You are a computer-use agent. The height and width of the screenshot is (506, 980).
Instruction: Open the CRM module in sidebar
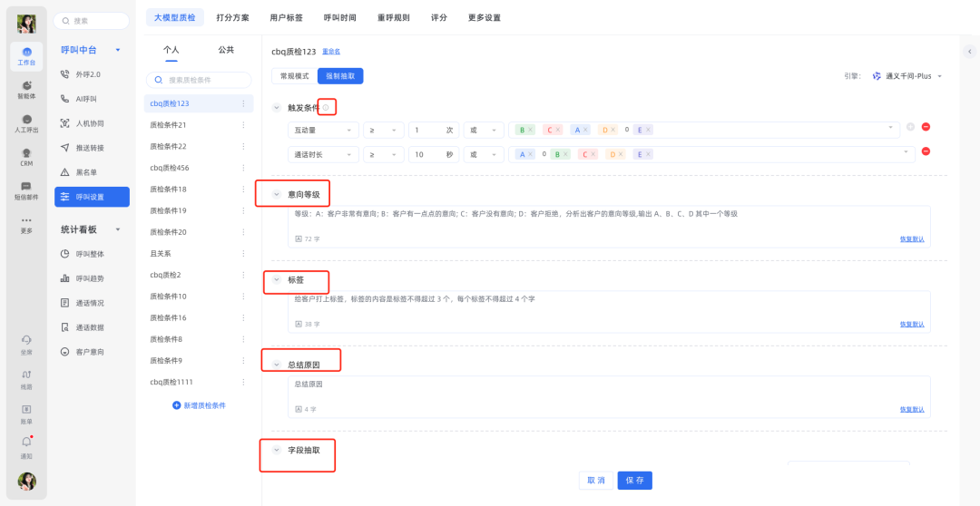pos(26,156)
